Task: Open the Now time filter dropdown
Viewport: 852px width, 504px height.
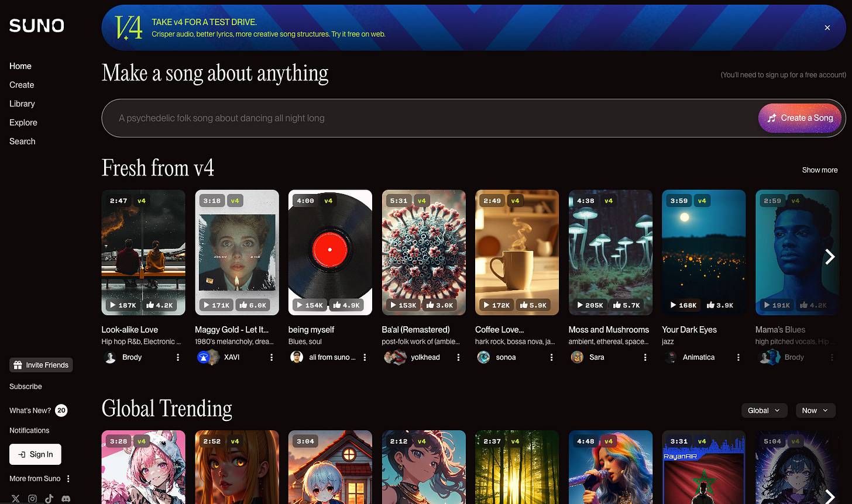Action: (x=815, y=410)
